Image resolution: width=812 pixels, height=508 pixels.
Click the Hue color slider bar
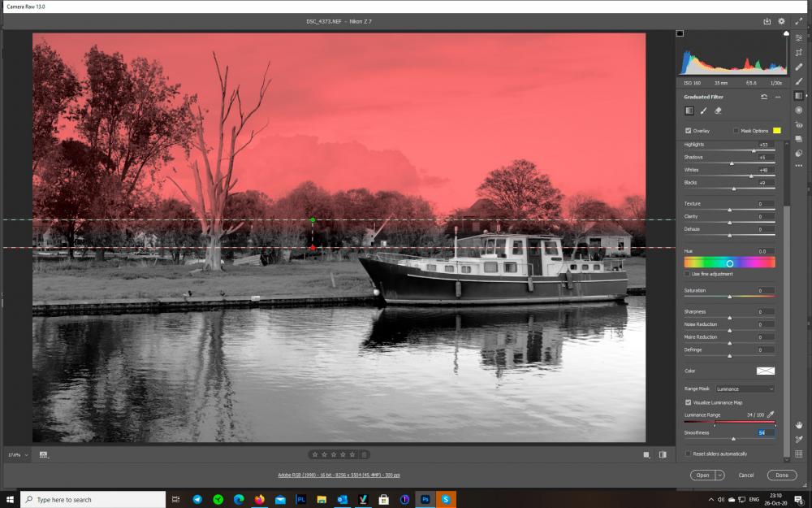point(729,263)
